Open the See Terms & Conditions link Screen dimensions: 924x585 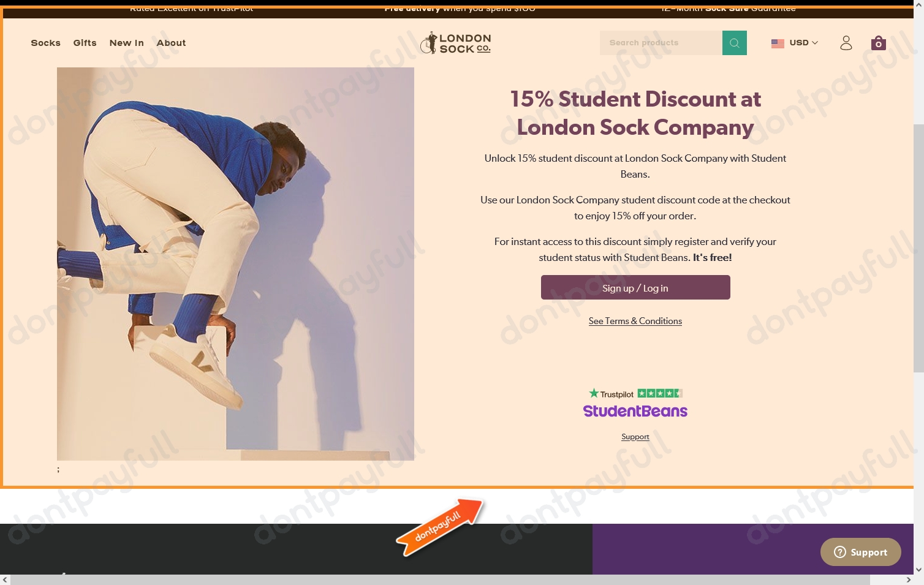(x=635, y=321)
